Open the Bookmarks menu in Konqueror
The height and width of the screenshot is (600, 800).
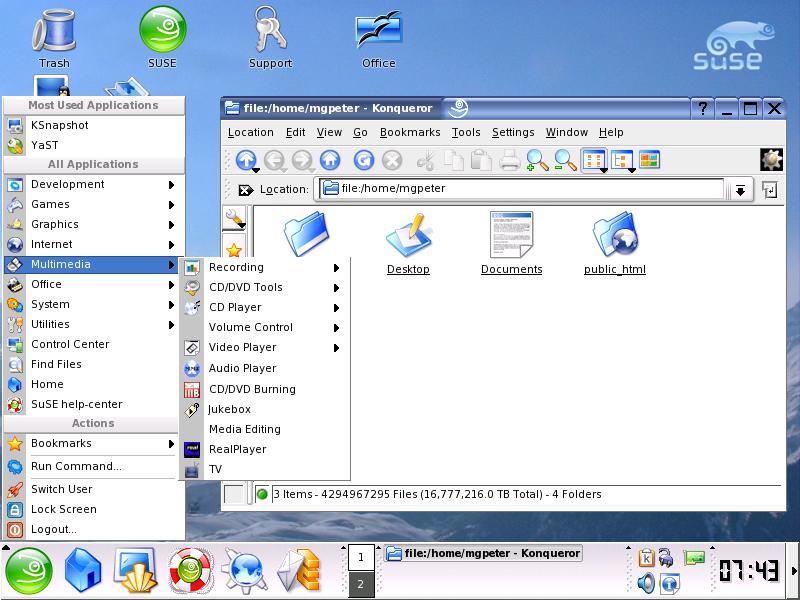click(410, 132)
